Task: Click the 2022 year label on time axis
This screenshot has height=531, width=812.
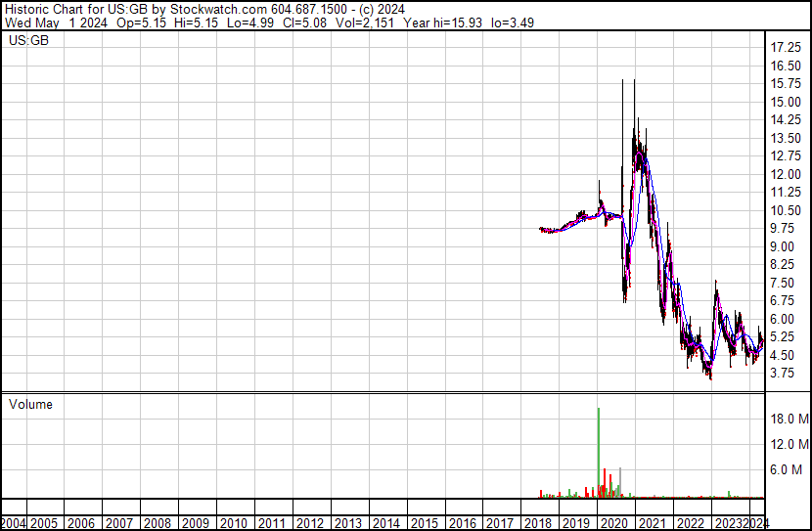Action: point(691,523)
